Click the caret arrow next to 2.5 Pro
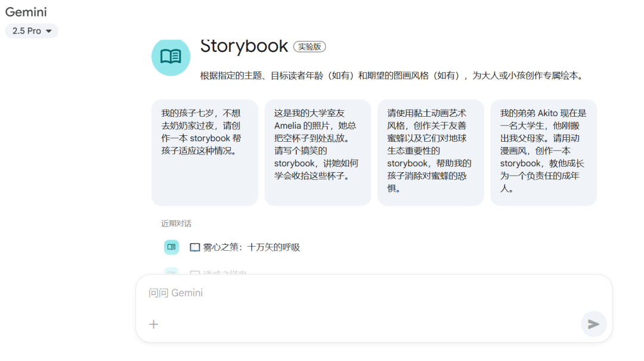This screenshot has height=361, width=644. 48,31
